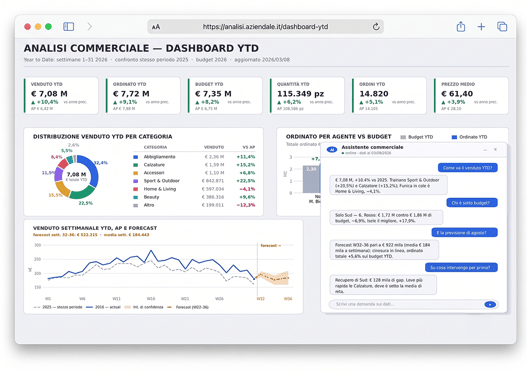Reload the dashboard page
Viewport: 527px width, 372px height.
pos(376,27)
